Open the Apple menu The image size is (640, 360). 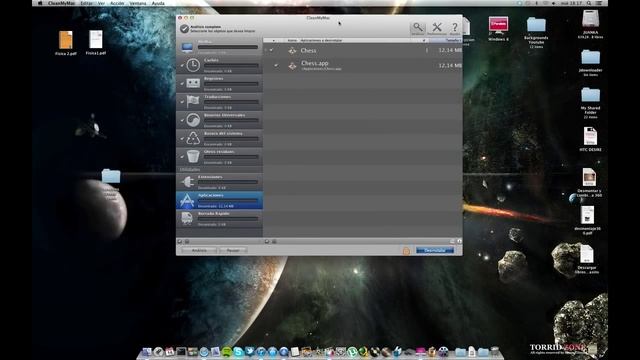(40, 3)
